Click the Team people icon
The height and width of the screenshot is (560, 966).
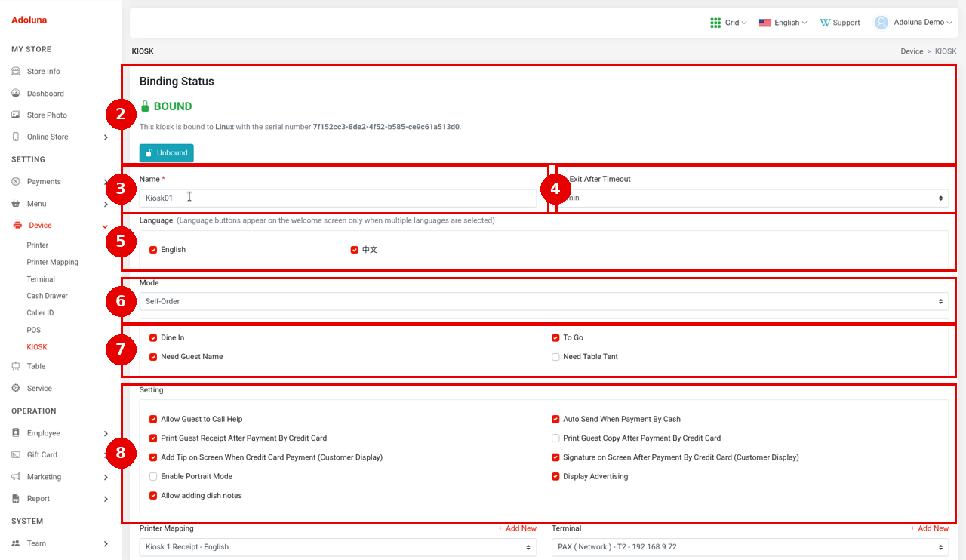[x=16, y=543]
